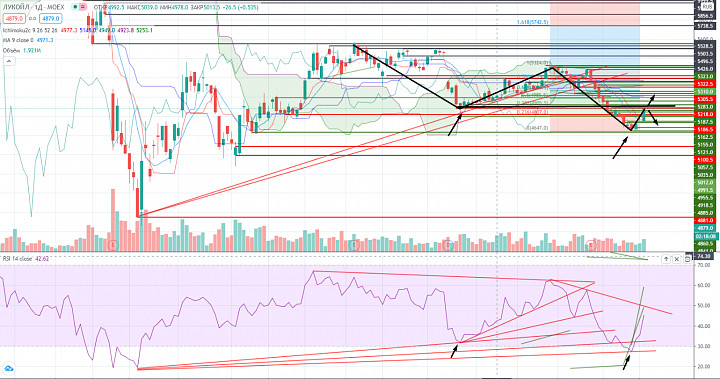720x379 pixels.
Task: Click the earnings E marker circled in red
Action: pyautogui.click(x=591, y=245)
